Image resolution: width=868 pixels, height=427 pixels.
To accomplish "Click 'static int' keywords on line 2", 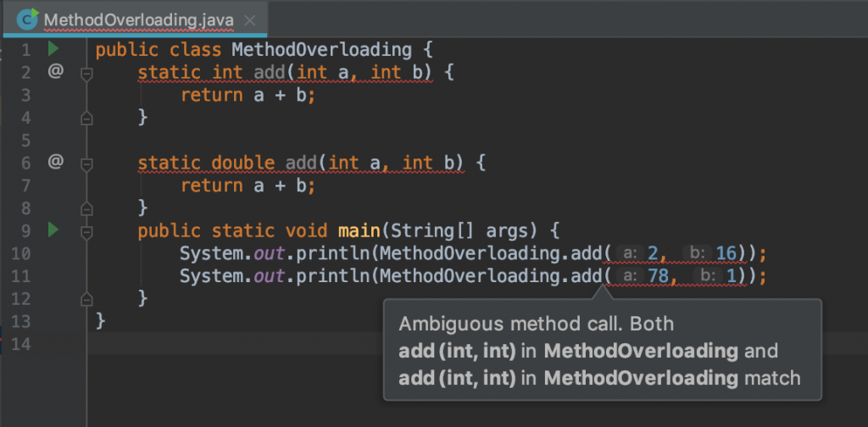I will click(191, 73).
